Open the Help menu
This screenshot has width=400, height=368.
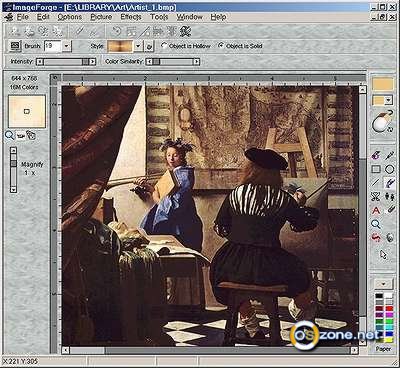click(218, 17)
